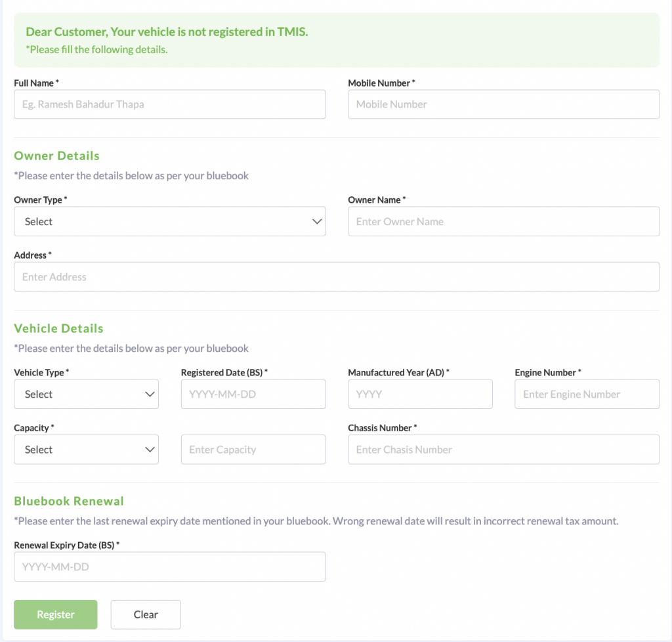Select the Engine Number input

tap(587, 395)
